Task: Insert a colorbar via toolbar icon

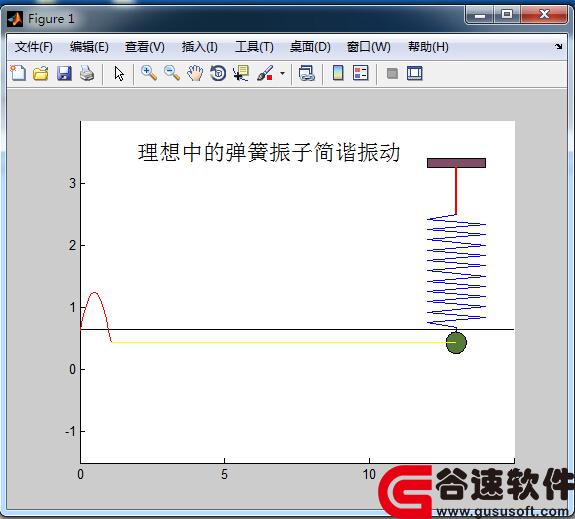Action: pyautogui.click(x=338, y=73)
